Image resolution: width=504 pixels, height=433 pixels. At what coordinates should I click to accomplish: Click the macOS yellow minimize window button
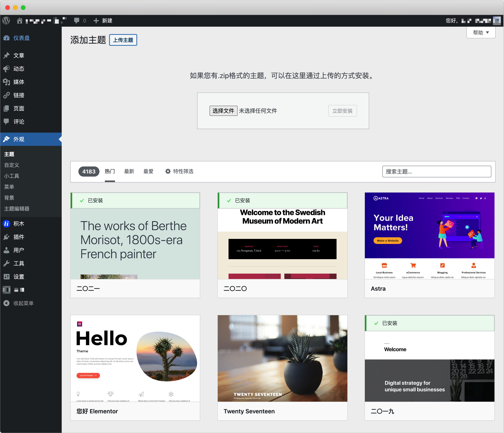(x=15, y=8)
